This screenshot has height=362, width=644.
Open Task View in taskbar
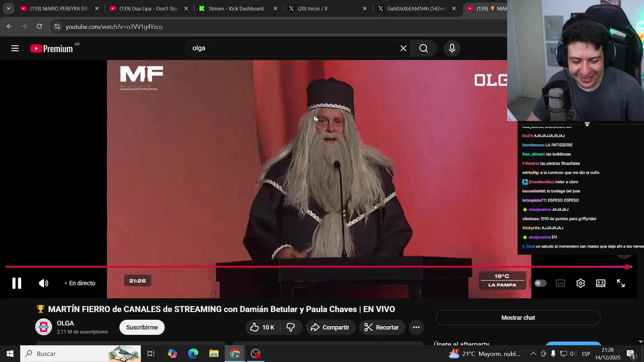(x=151, y=353)
